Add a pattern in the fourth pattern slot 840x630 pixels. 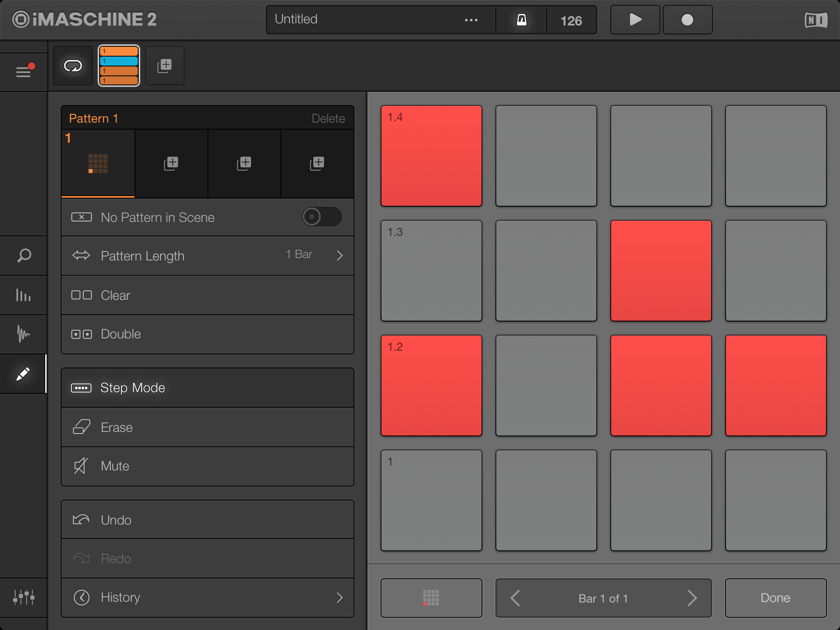(317, 164)
